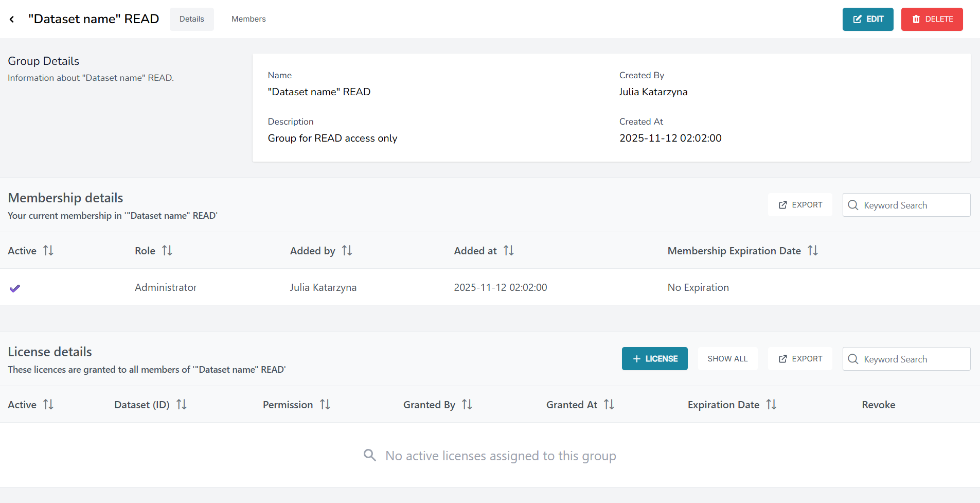Sort membership table by Role
This screenshot has width=980, height=503.
pos(167,251)
